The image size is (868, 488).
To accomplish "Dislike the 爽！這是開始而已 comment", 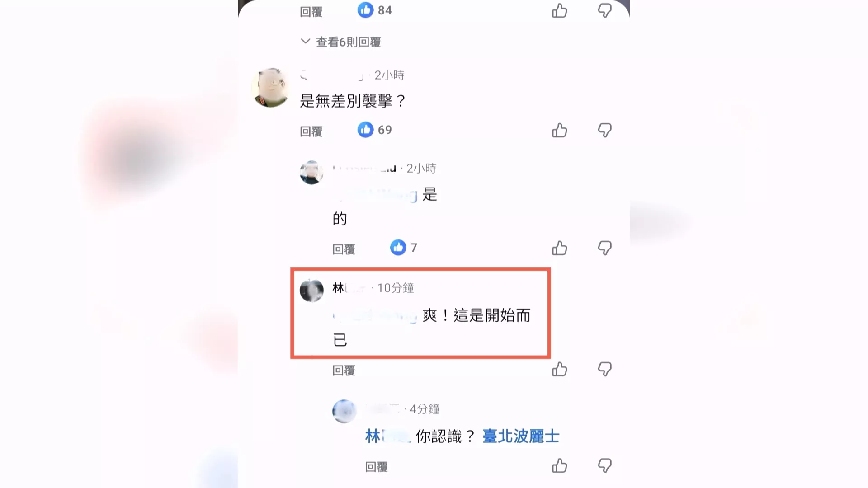I will (x=604, y=370).
